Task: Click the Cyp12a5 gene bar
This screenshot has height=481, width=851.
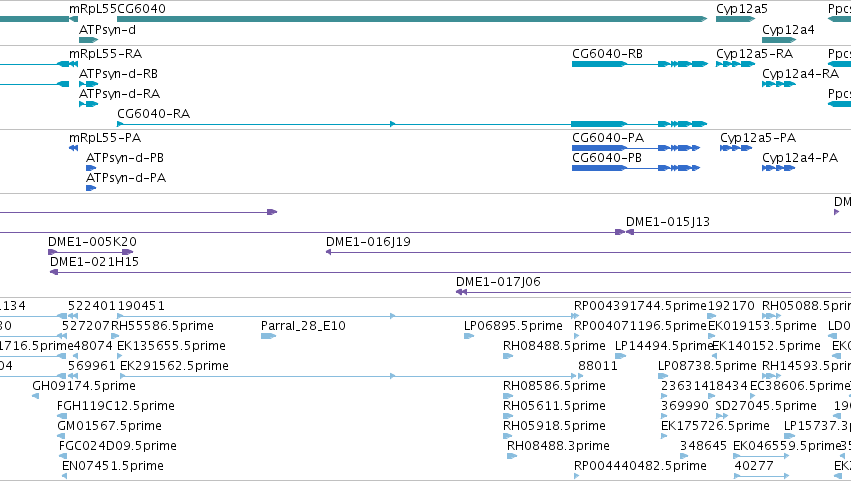Action: tap(735, 19)
